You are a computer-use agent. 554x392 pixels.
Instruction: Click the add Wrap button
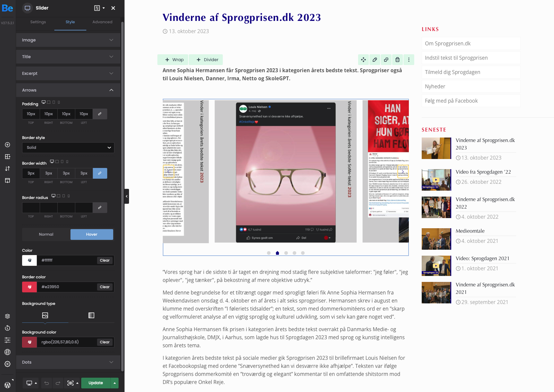[x=173, y=60]
